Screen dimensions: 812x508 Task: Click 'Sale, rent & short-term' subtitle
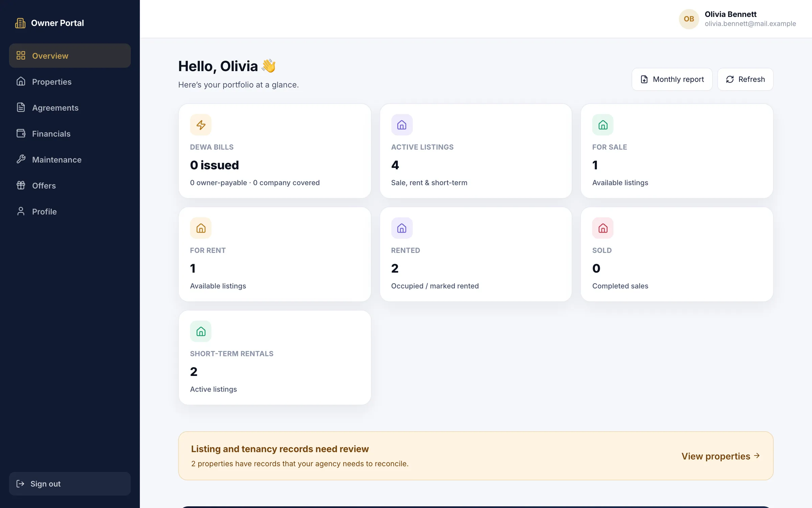tap(429, 183)
